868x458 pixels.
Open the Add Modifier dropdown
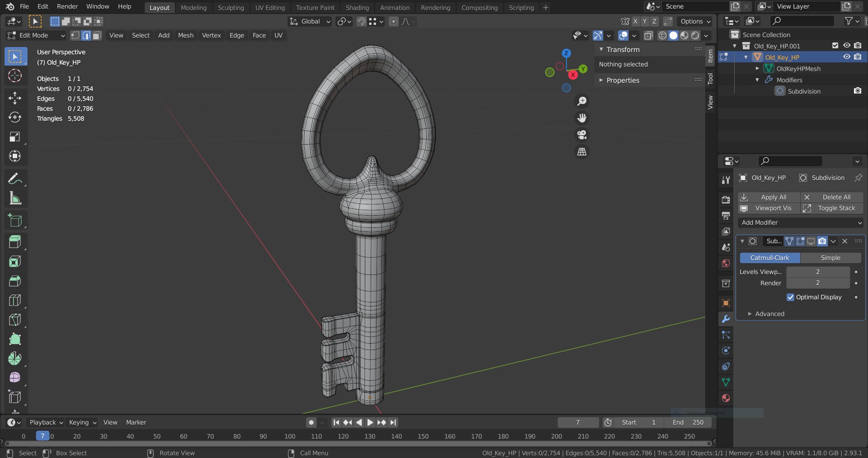click(x=800, y=222)
